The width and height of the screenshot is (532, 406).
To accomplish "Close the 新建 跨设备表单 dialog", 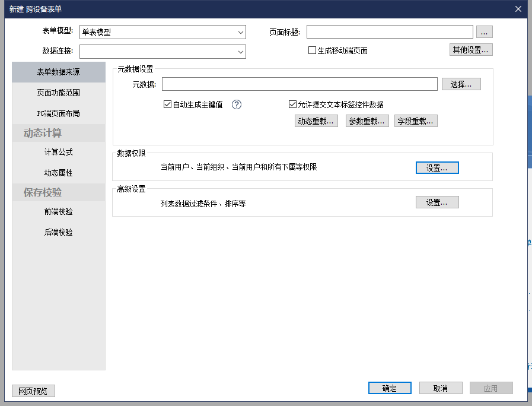I will [x=518, y=9].
